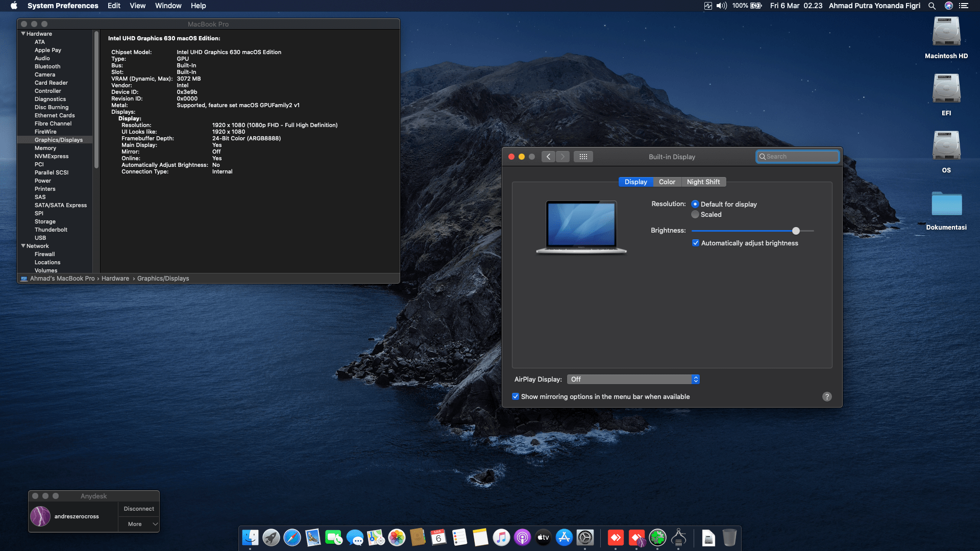This screenshot has height=551, width=980.
Task: Open the battery status menu
Action: [x=756, y=6]
